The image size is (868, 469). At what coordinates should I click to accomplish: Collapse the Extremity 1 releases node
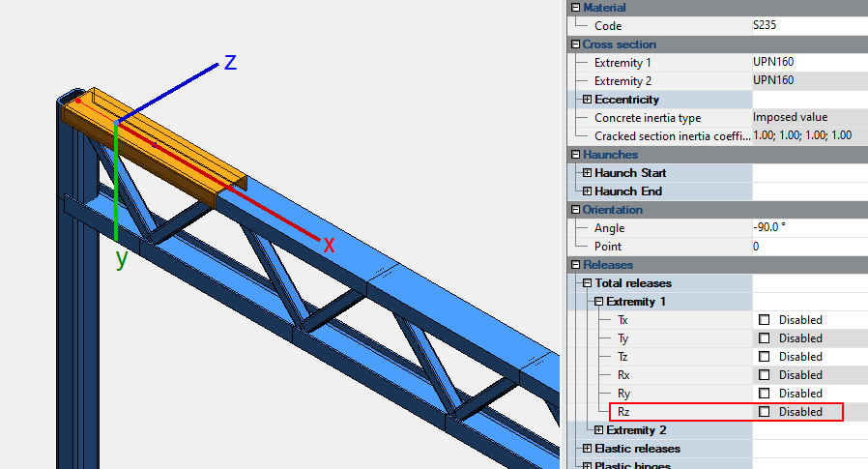[x=598, y=302]
